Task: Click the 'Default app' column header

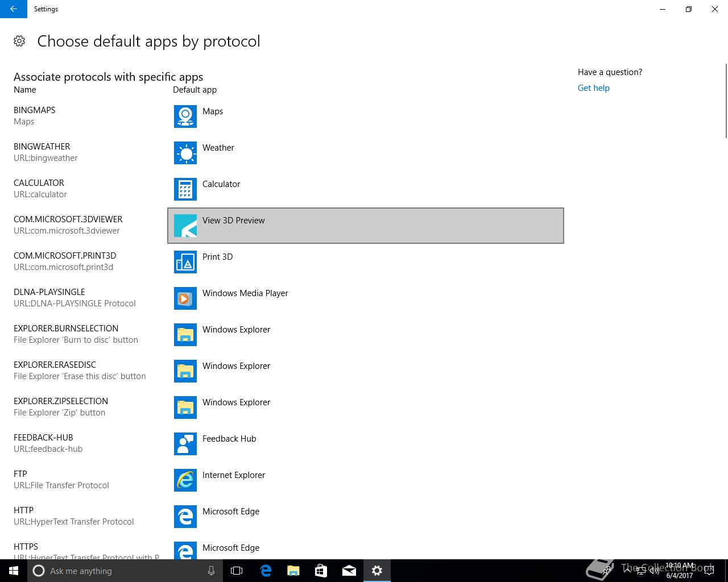Action: click(195, 90)
